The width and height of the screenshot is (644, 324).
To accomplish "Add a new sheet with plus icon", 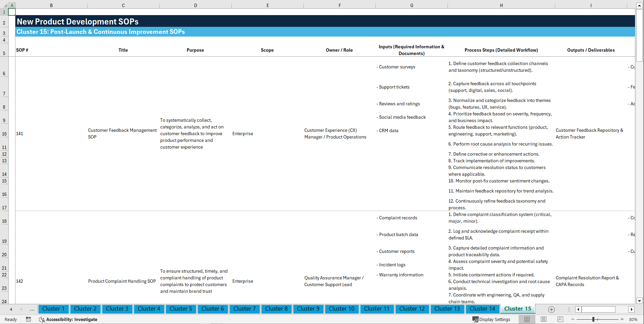I will 551,309.
